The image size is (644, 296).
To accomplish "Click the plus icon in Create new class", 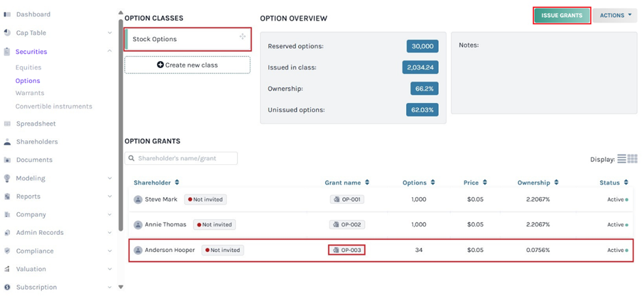I will 160,65.
